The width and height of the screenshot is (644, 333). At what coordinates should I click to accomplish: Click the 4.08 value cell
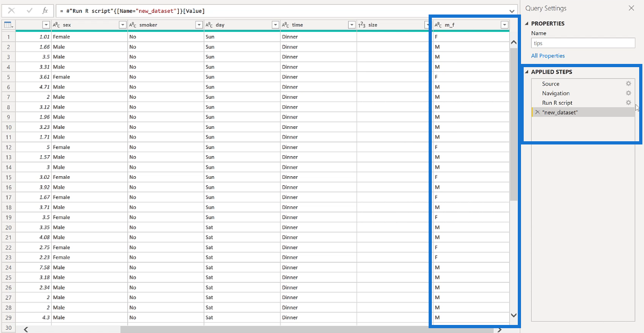tap(34, 237)
